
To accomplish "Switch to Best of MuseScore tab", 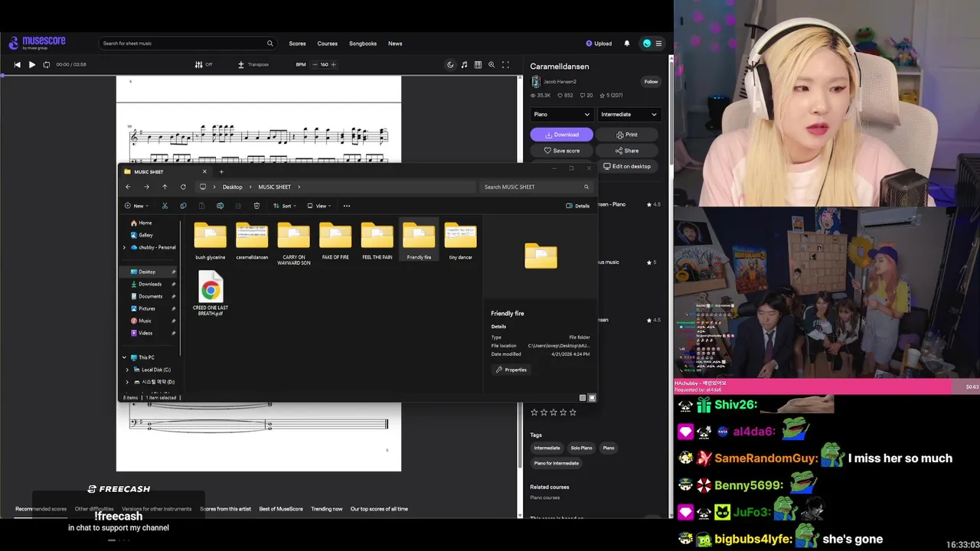I will 281,509.
